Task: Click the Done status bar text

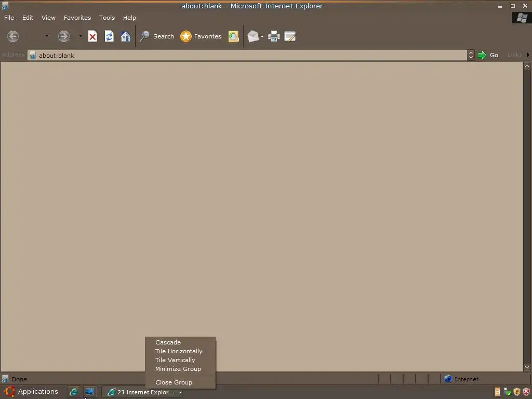Action: coord(19,379)
